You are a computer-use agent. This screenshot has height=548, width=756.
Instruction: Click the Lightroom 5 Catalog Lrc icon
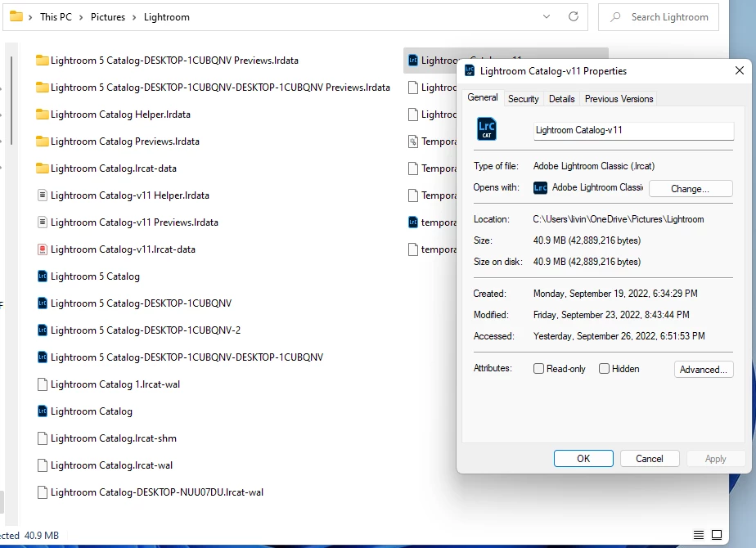coord(43,276)
